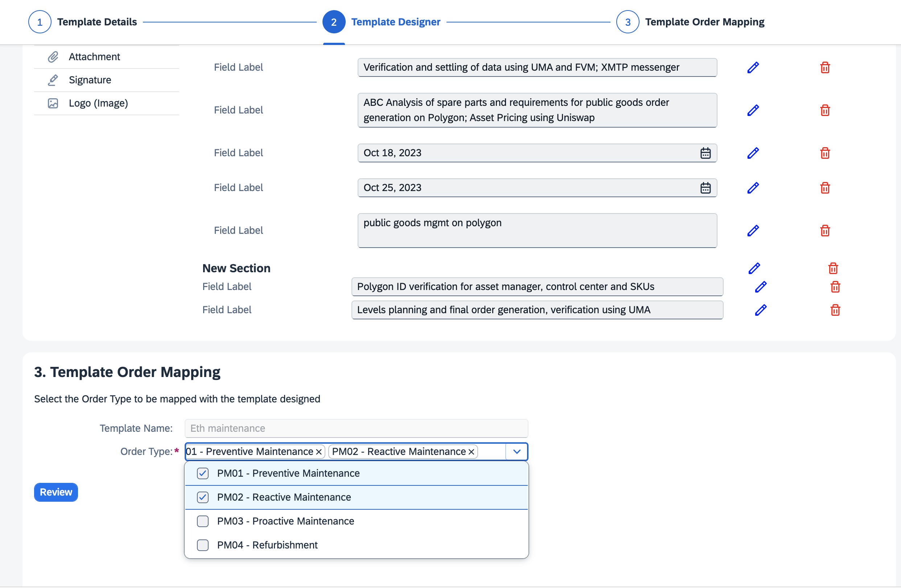Open calendar picker for Oct 25, 2023
The image size is (901, 588).
click(705, 188)
